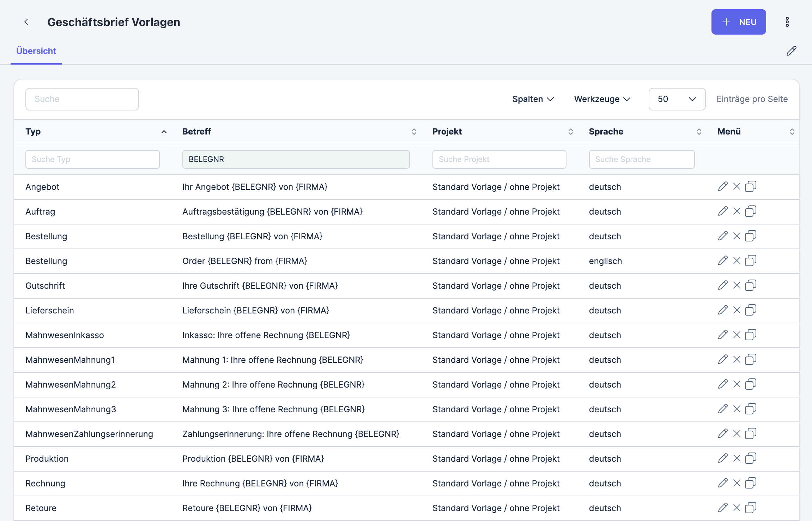Edit the Angebot template row

[723, 186]
